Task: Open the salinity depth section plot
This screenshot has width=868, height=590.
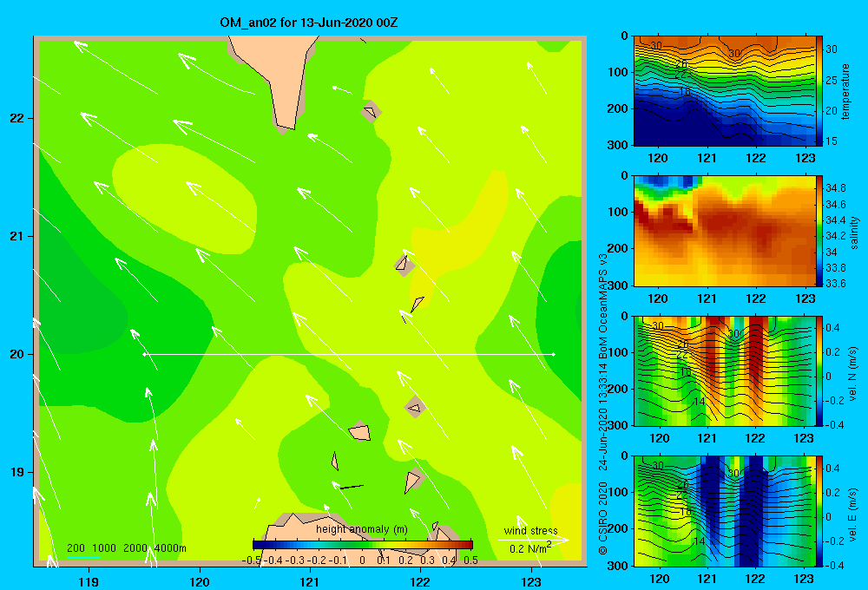Action: coord(725,231)
